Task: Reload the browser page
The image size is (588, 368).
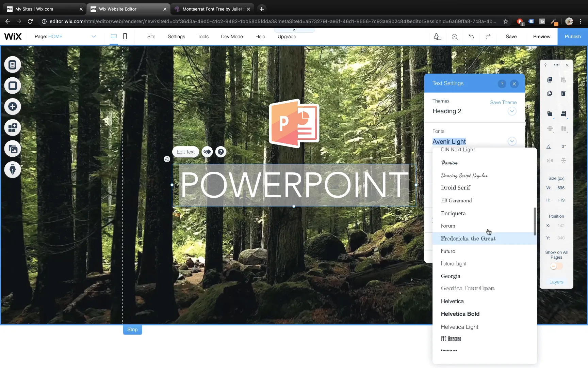Action: [30, 21]
